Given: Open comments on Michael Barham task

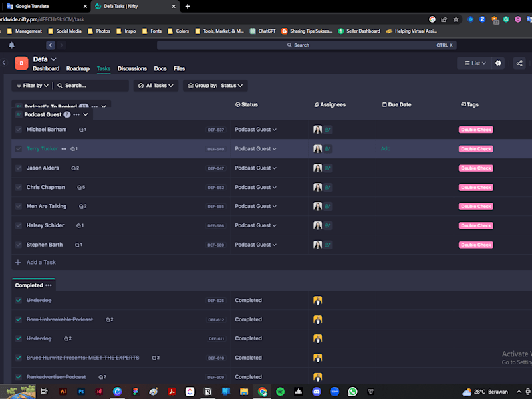Looking at the screenshot, I should tap(82, 130).
